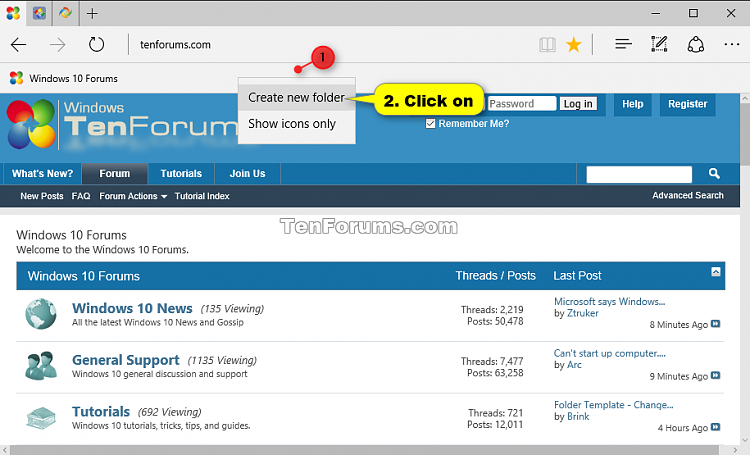750x455 pixels.
Task: Click Windows 10 Forums favorites bar item
Action: (x=64, y=78)
